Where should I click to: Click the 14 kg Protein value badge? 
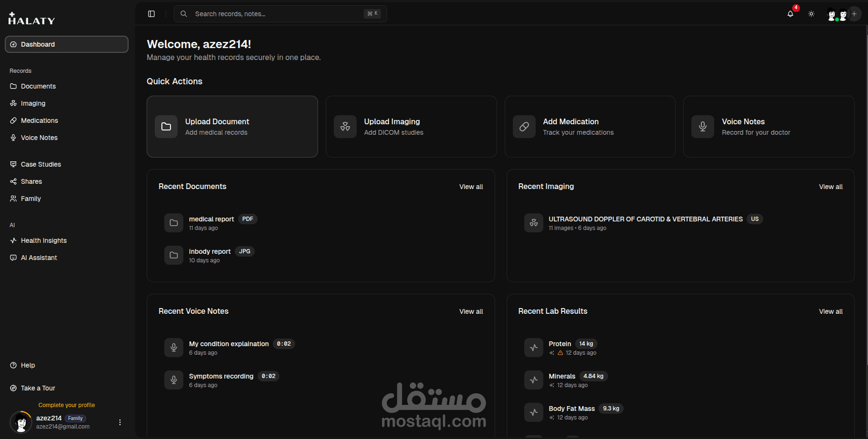586,344
